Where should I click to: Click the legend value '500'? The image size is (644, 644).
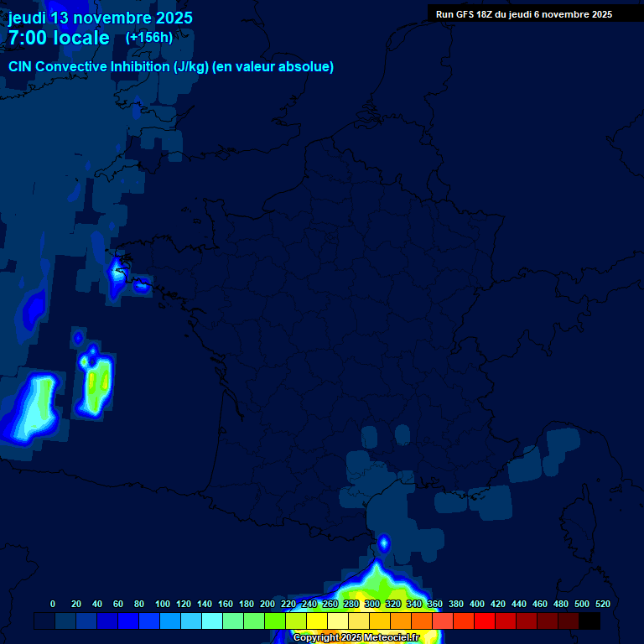[582, 604]
